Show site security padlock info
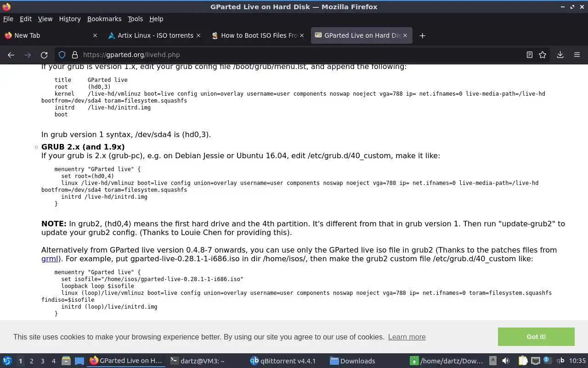The width and height of the screenshot is (588, 368). tap(74, 55)
